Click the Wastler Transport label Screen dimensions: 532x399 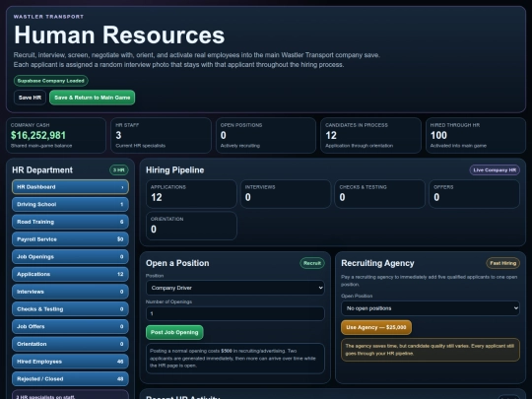(x=48, y=17)
